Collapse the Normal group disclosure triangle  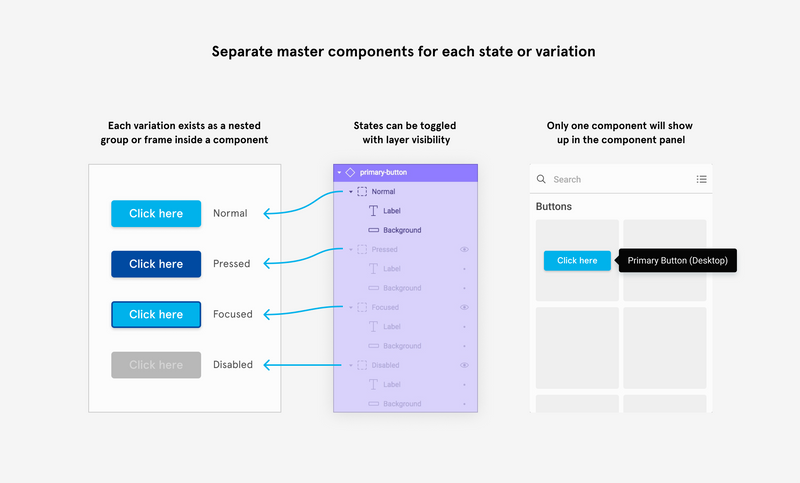coord(351,192)
